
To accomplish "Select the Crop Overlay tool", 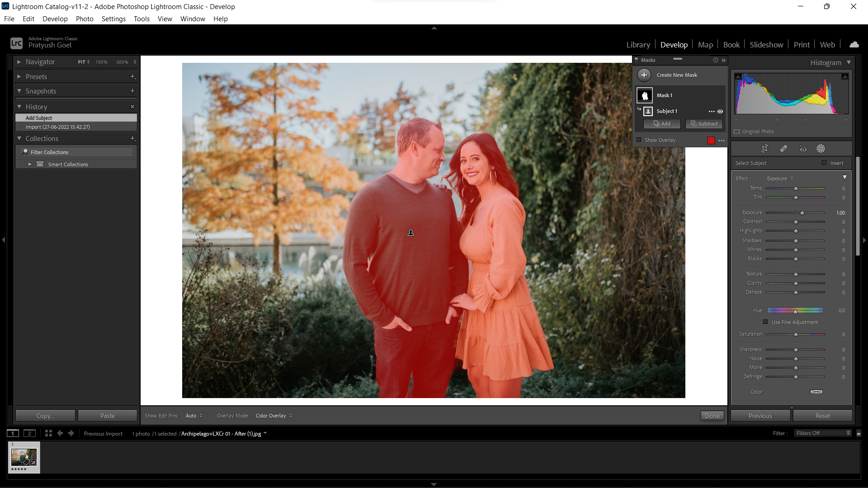I will pyautogui.click(x=765, y=148).
